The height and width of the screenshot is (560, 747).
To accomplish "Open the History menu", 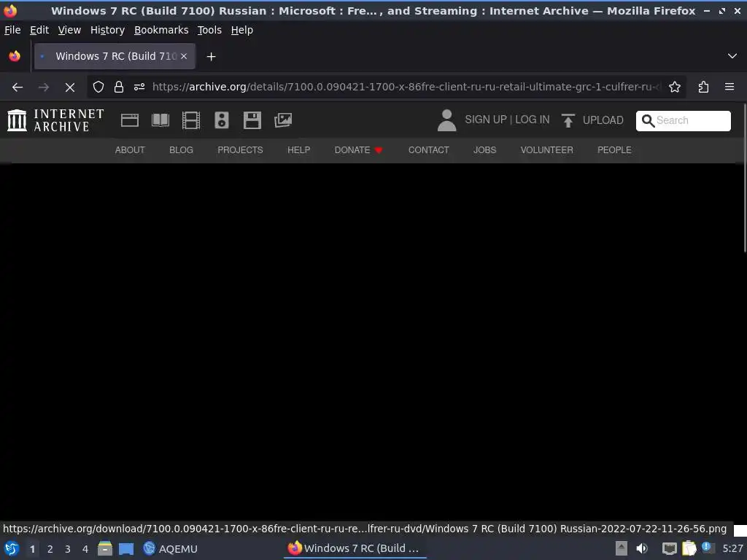I will [x=108, y=30].
